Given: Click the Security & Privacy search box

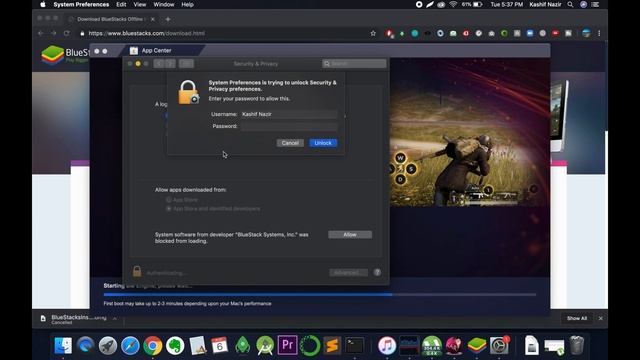Looking at the screenshot, I should [354, 64].
